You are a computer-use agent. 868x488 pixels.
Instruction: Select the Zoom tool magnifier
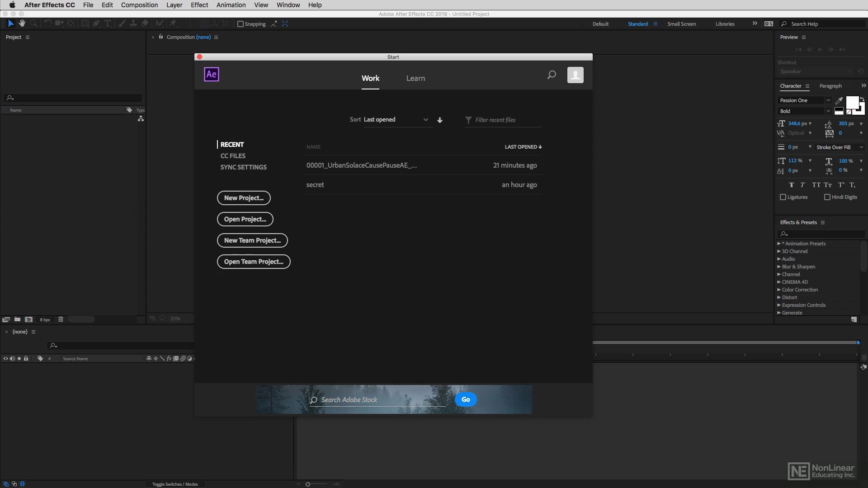(33, 23)
